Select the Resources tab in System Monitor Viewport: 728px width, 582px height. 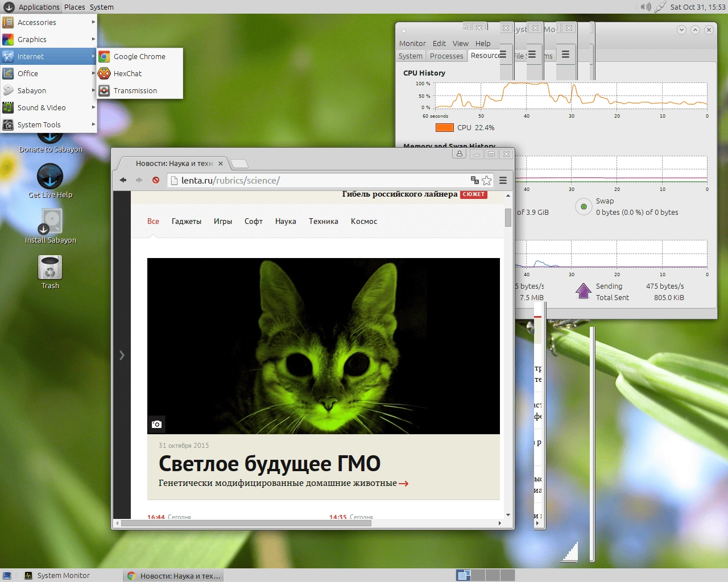(x=484, y=56)
